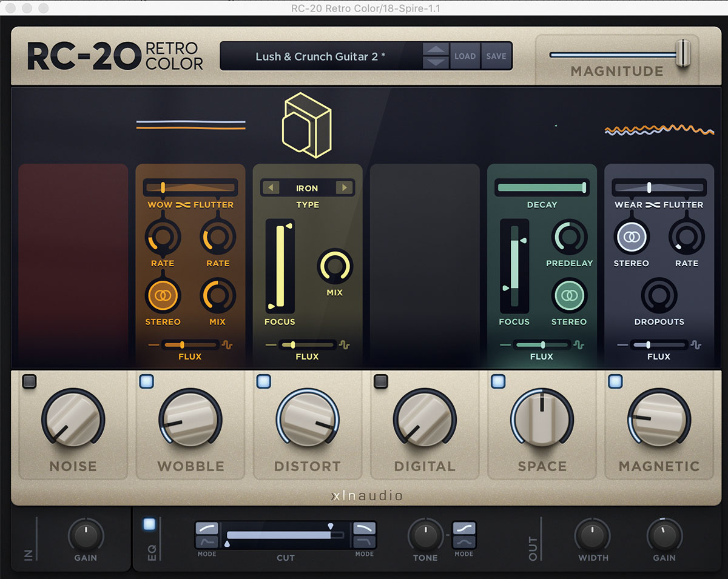The height and width of the screenshot is (579, 728).
Task: Click the Space DECAY slider
Action: (x=542, y=188)
